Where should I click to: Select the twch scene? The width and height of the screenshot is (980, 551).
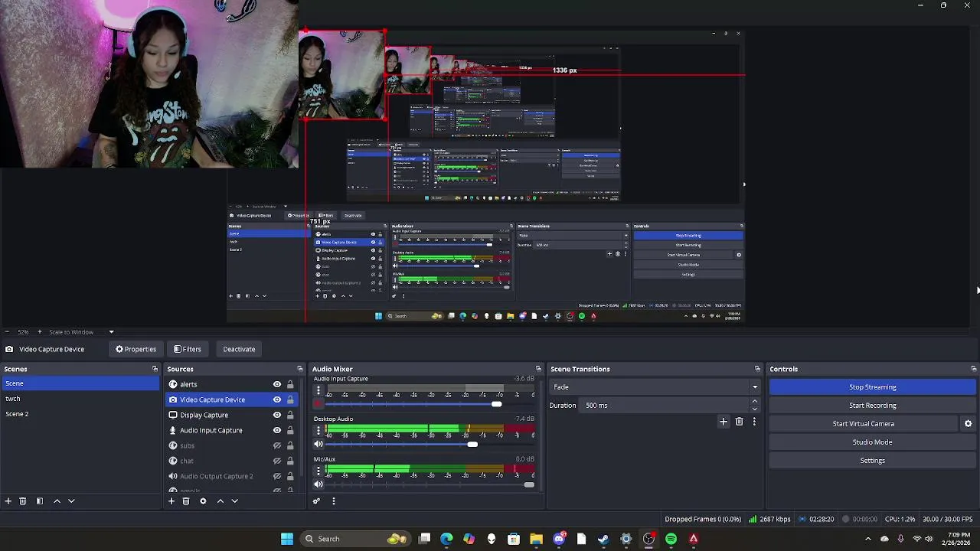80,399
